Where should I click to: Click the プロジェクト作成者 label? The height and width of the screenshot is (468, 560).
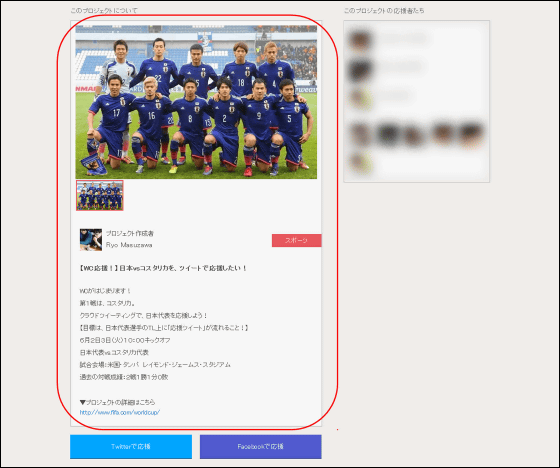[130, 234]
